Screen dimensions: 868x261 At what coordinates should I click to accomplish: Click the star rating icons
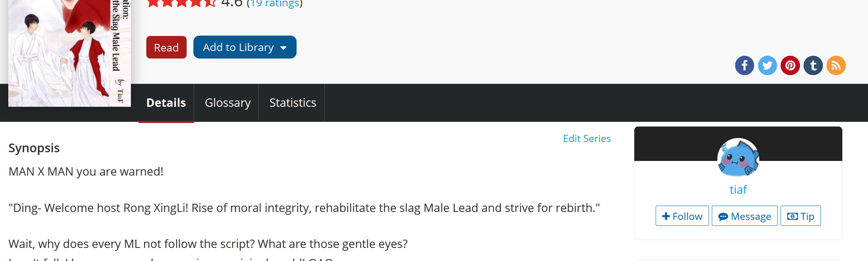point(181,3)
